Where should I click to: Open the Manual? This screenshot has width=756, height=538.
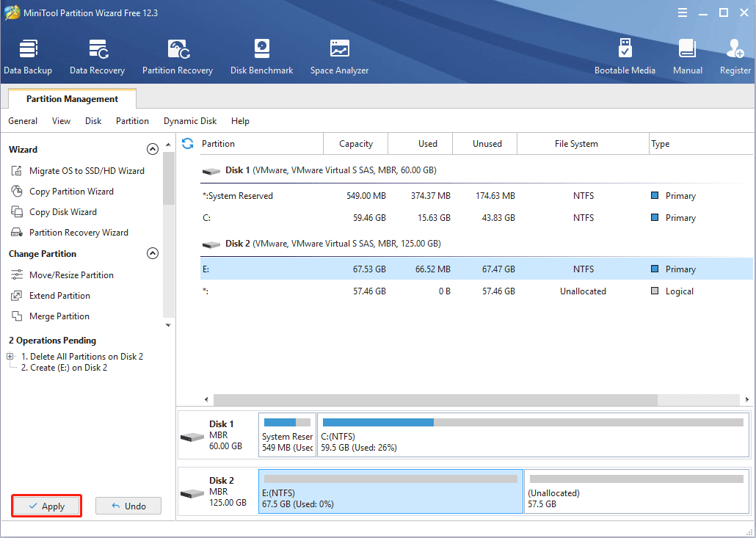687,55
